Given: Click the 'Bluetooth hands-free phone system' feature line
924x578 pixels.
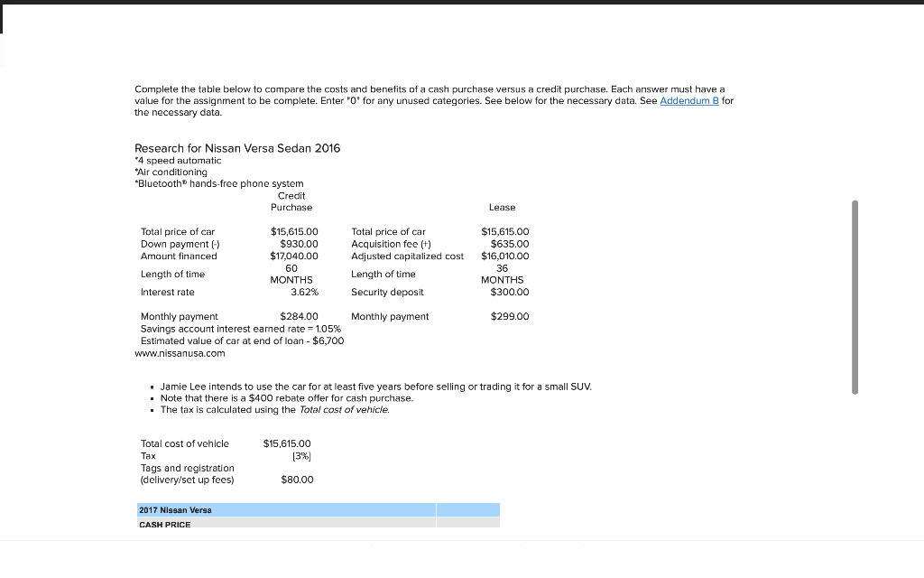Looking at the screenshot, I should click(219, 184).
